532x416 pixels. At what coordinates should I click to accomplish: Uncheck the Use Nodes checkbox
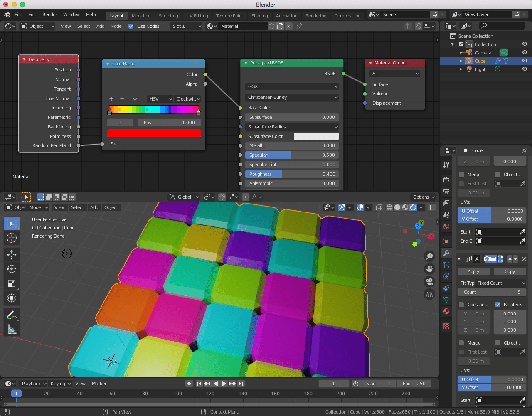point(131,26)
